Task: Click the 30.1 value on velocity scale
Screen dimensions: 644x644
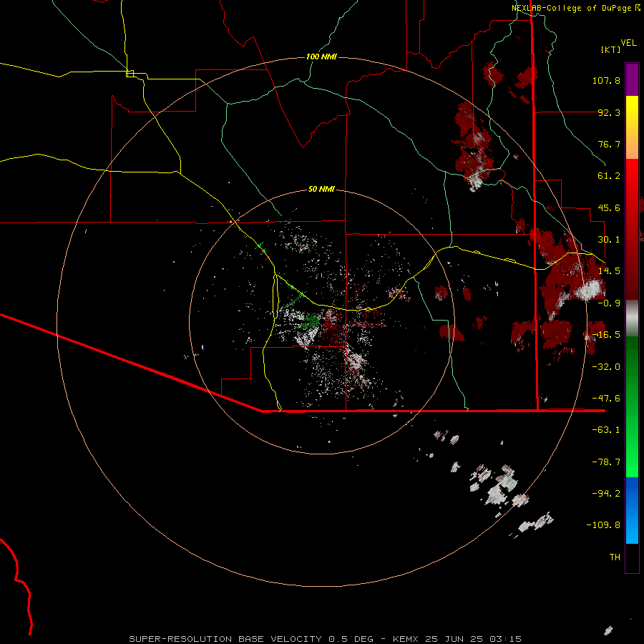Action: pyautogui.click(x=609, y=240)
